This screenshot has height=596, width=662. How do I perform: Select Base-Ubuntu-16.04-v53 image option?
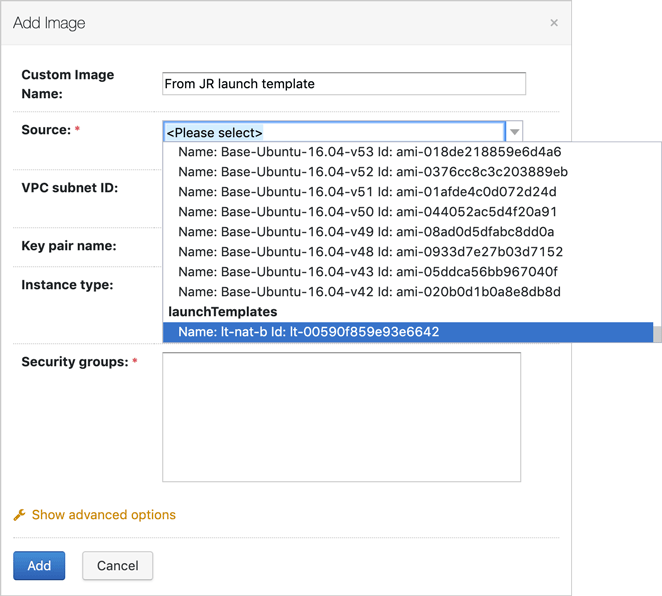369,152
